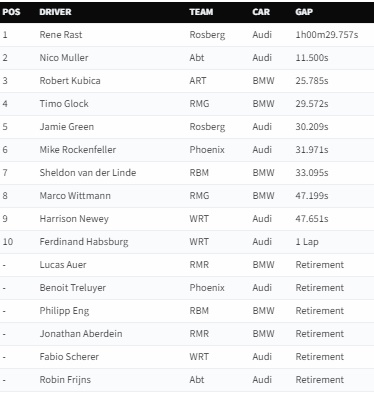The width and height of the screenshot is (374, 402).
Task: Click the POS column header
Action: point(11,12)
